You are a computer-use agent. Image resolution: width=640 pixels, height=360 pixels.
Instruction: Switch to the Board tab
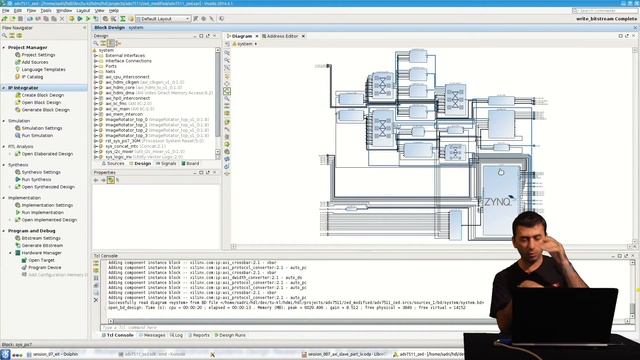190,164
